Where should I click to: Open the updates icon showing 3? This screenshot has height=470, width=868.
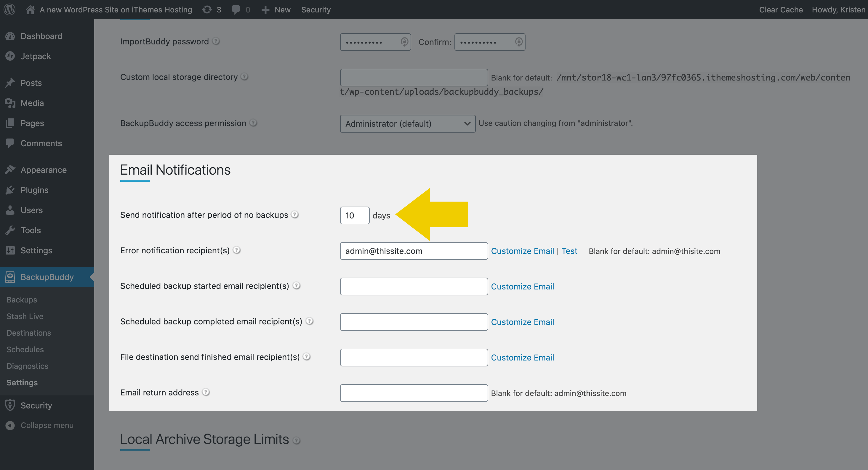pyautogui.click(x=207, y=9)
